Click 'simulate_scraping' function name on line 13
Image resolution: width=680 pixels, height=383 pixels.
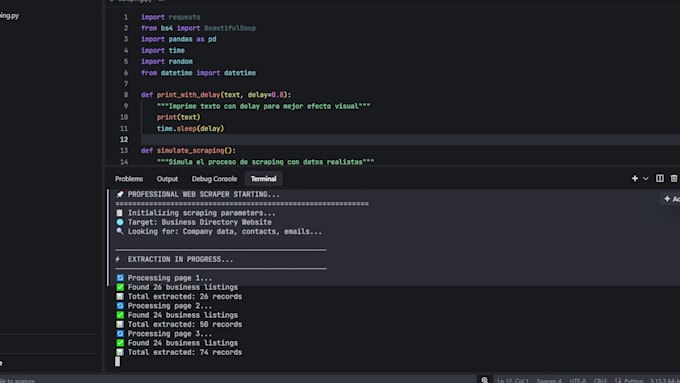190,151
